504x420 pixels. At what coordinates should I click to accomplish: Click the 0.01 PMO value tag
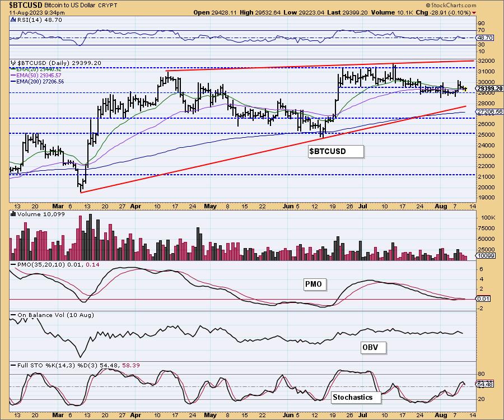483,299
